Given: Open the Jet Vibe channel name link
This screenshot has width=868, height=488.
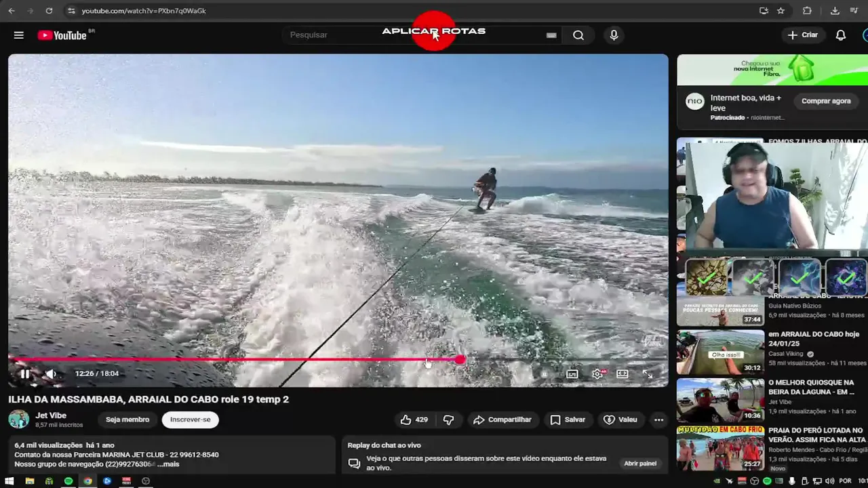Looking at the screenshot, I should (51, 415).
